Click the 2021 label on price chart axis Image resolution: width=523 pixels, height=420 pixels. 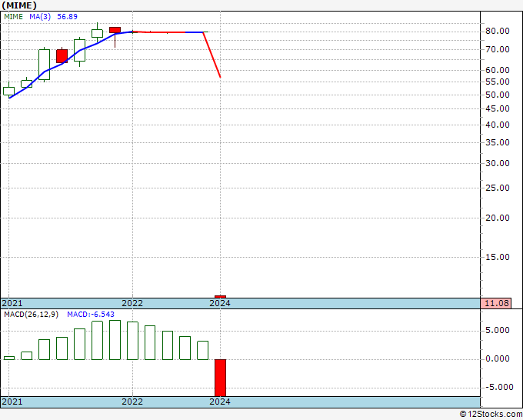[12, 303]
